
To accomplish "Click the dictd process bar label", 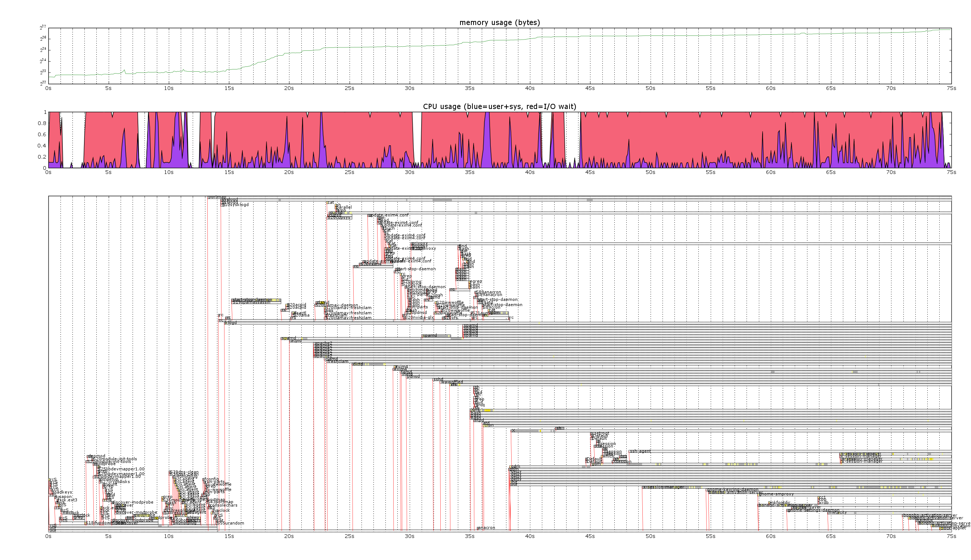I will pyautogui.click(x=358, y=364).
